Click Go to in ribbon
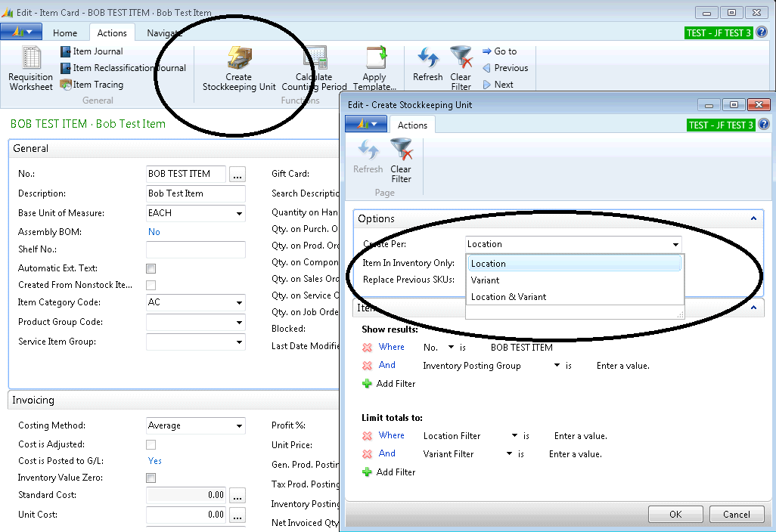Viewport: 776px width, 532px height. (x=499, y=51)
